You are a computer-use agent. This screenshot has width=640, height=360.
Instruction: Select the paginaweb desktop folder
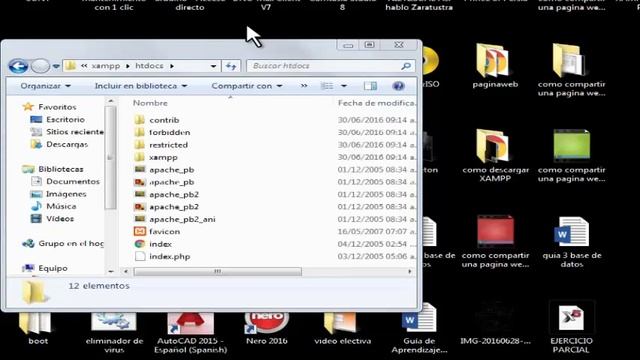click(x=495, y=65)
